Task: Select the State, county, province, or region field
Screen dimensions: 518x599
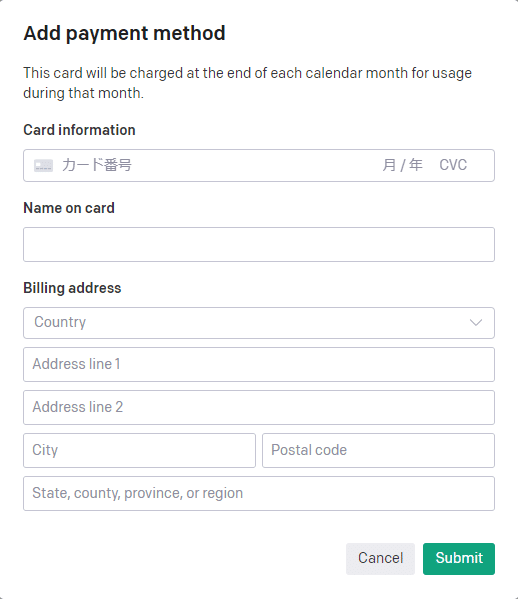Action: (x=259, y=493)
